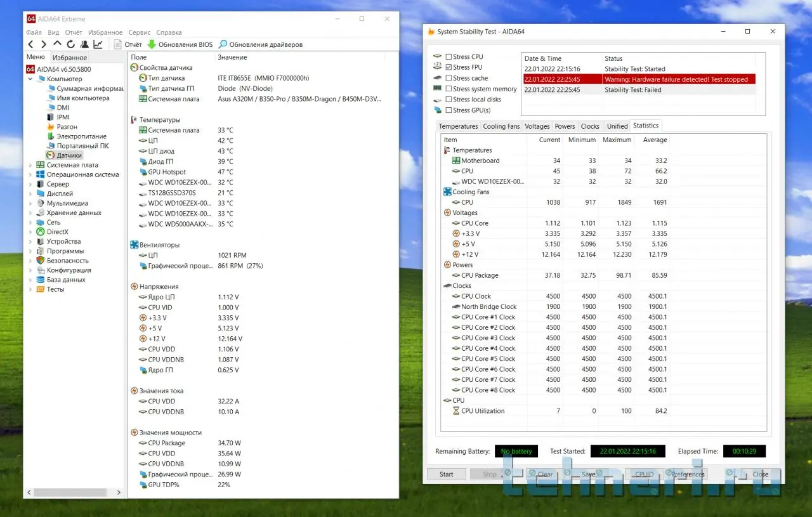Image resolution: width=812 pixels, height=517 pixels.
Task: Click the user icon in AIDA64 toolbar
Action: pyautogui.click(x=84, y=44)
